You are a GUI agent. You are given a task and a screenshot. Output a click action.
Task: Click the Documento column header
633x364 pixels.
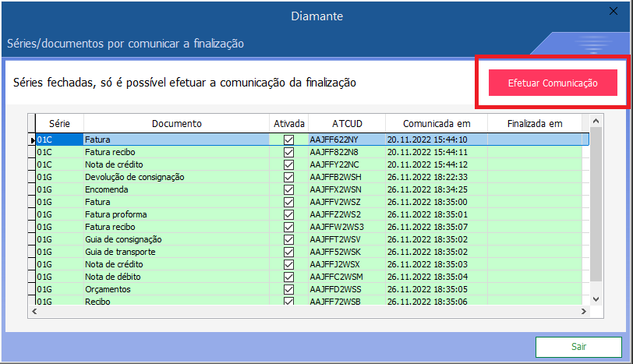click(x=176, y=123)
